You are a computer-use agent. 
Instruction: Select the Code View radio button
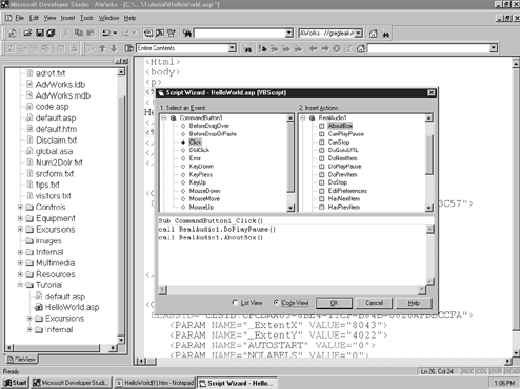(x=276, y=302)
